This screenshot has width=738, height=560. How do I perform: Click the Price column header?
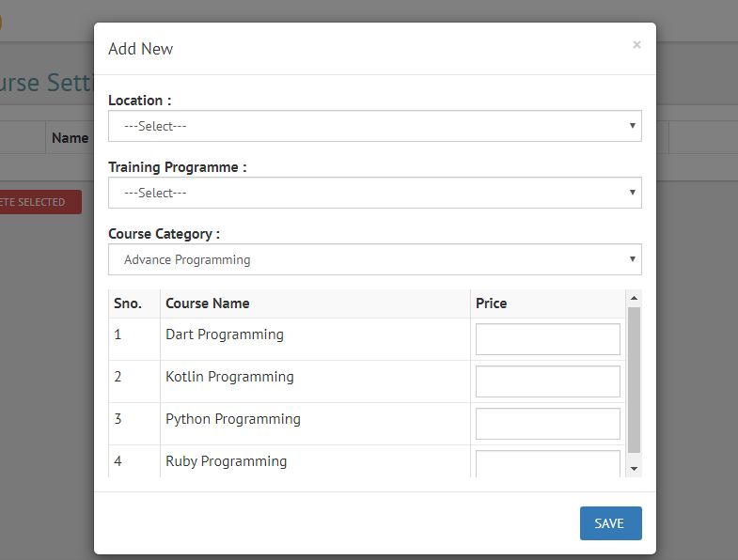[491, 303]
